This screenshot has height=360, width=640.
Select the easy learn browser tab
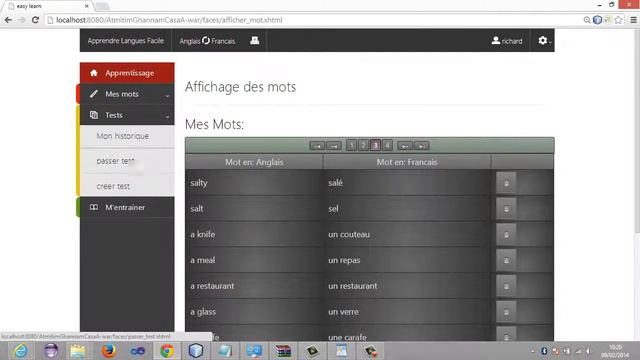coord(48,6)
